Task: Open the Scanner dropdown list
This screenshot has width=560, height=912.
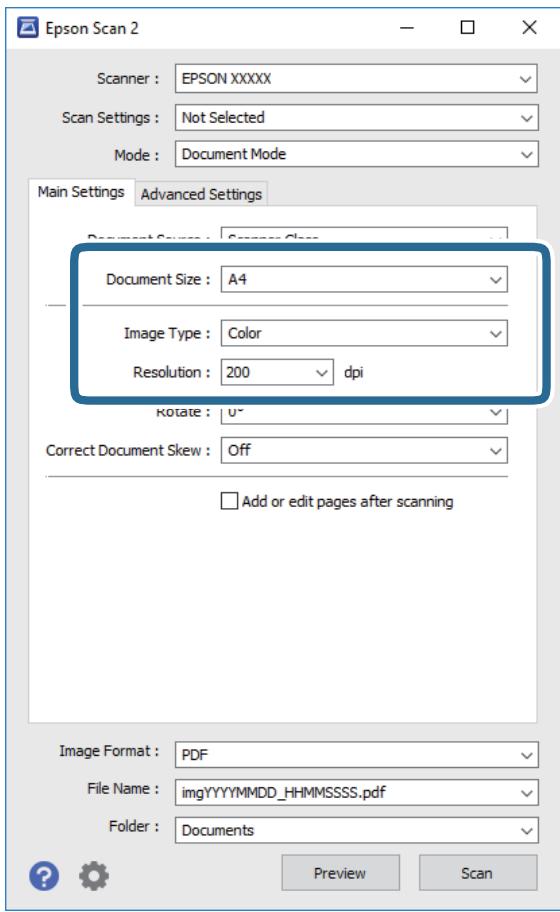Action: [x=356, y=79]
